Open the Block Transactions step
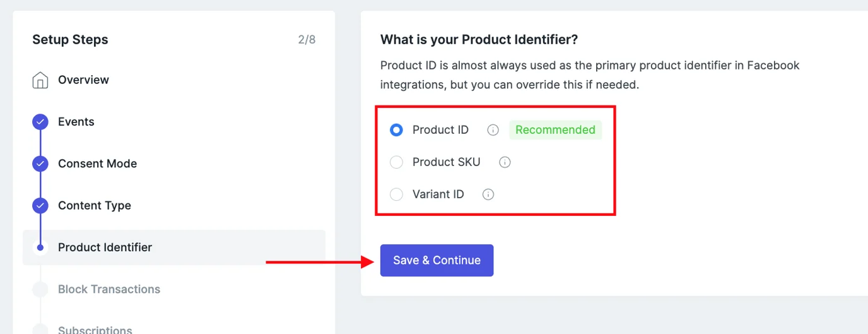Viewport: 868px width, 334px height. tap(109, 289)
